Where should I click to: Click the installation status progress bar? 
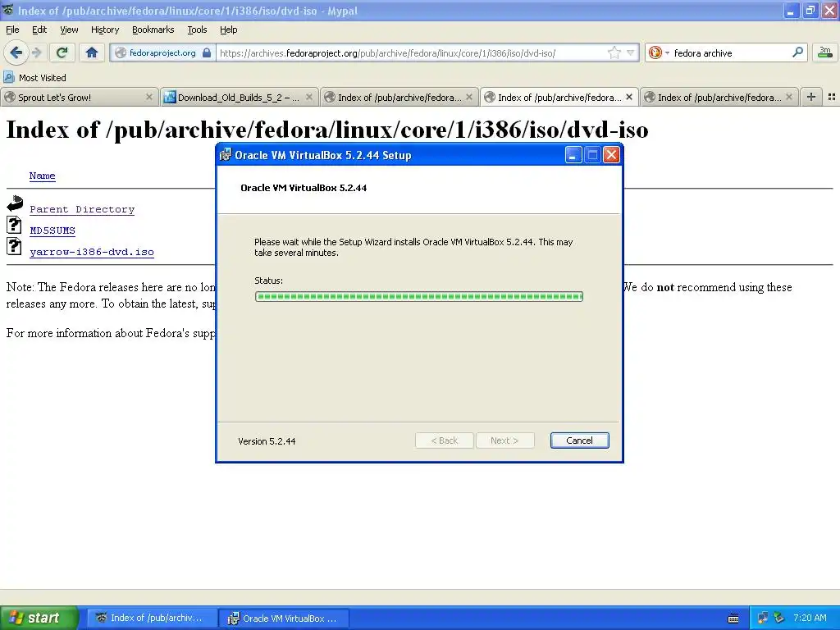[x=419, y=296]
